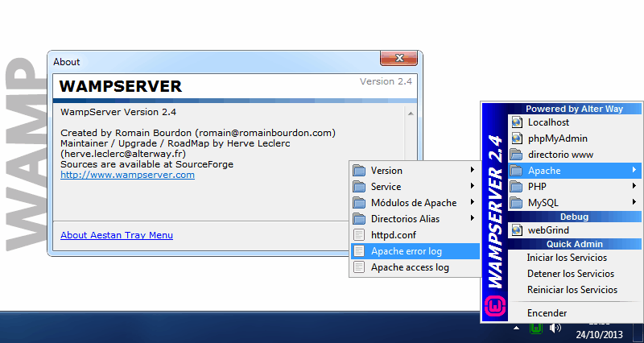Click the httpd.conf document icon

359,235
